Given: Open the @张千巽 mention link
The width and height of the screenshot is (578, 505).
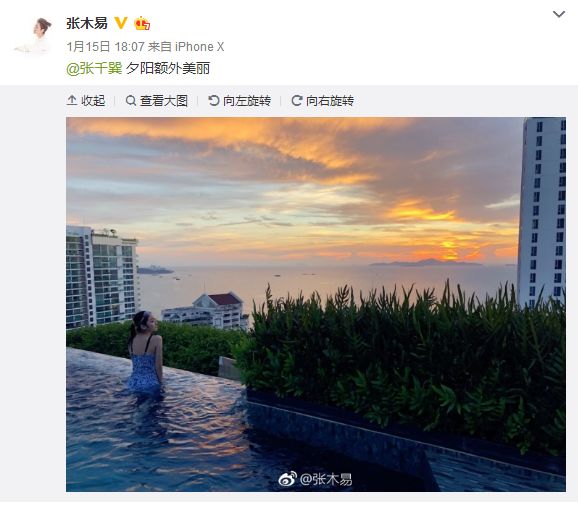Looking at the screenshot, I should click(94, 69).
